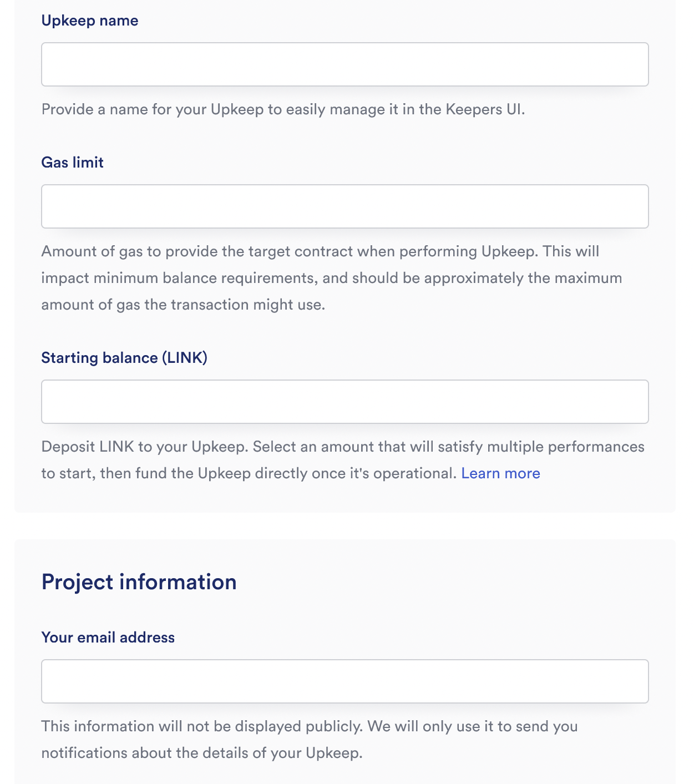Select the Starting balance (LINK) field

pyautogui.click(x=345, y=402)
